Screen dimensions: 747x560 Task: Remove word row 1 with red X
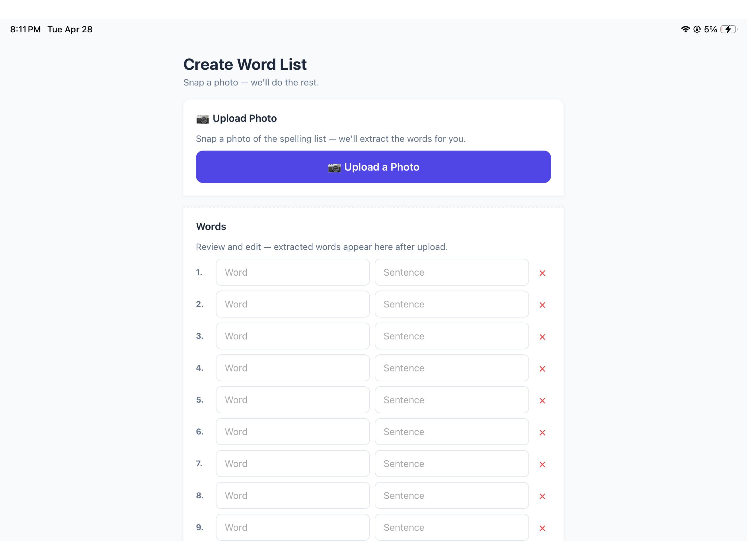tap(542, 273)
